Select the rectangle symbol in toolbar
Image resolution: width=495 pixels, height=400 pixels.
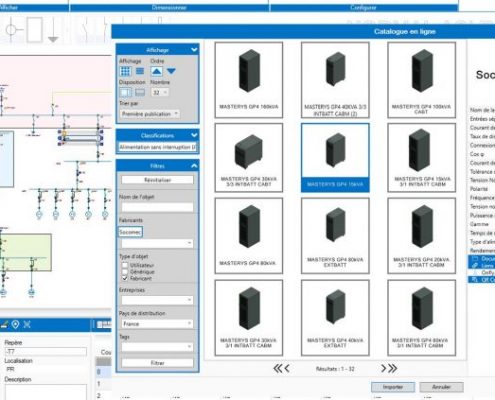(35, 30)
